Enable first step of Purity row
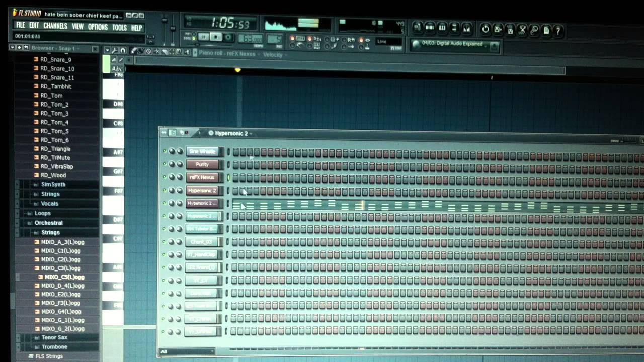This screenshot has height=362, width=644. pos(236,164)
